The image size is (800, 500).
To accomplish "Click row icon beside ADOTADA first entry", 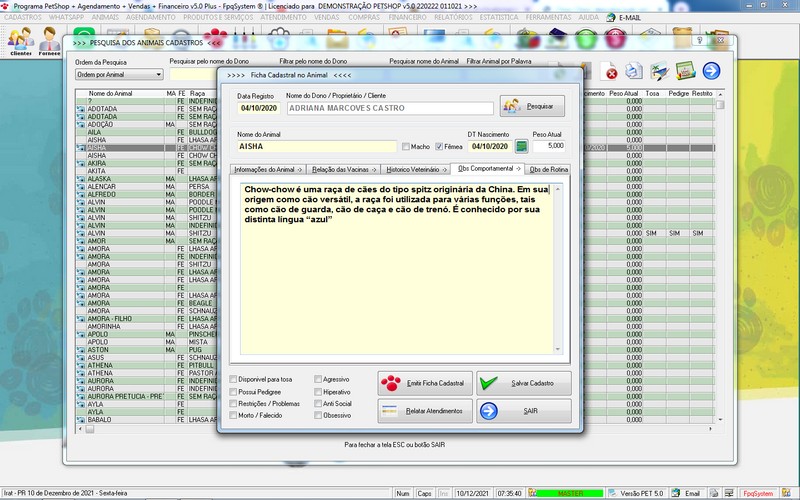I will click(81, 109).
